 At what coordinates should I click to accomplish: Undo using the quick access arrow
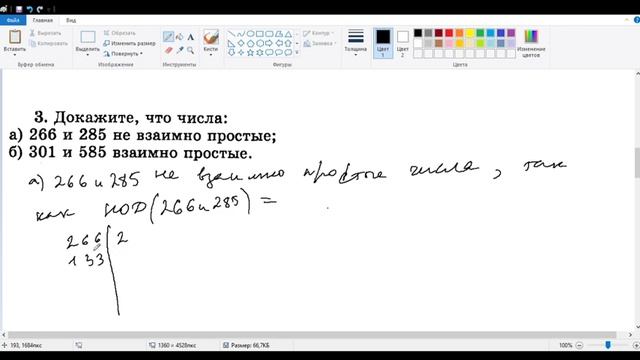point(29,9)
